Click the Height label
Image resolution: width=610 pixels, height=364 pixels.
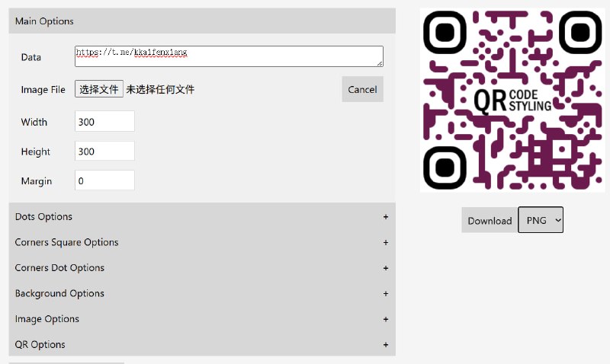35,152
